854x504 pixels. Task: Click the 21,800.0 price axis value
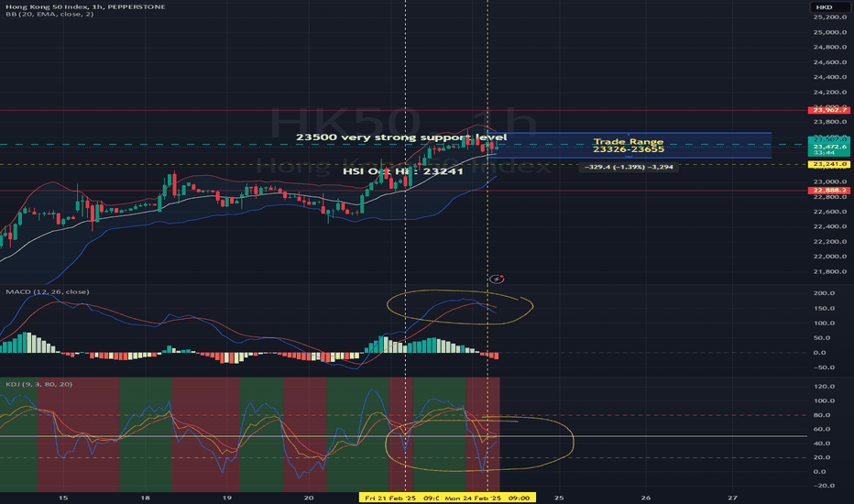pyautogui.click(x=830, y=272)
